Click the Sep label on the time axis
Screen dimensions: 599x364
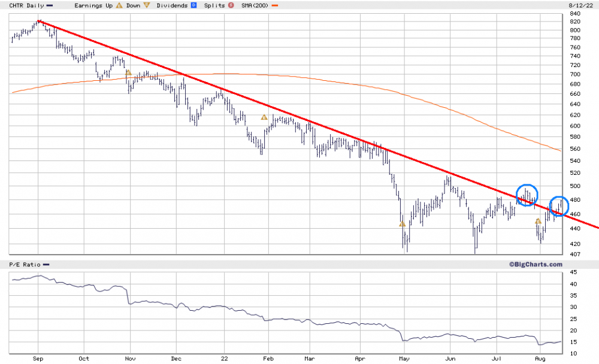click(x=38, y=359)
